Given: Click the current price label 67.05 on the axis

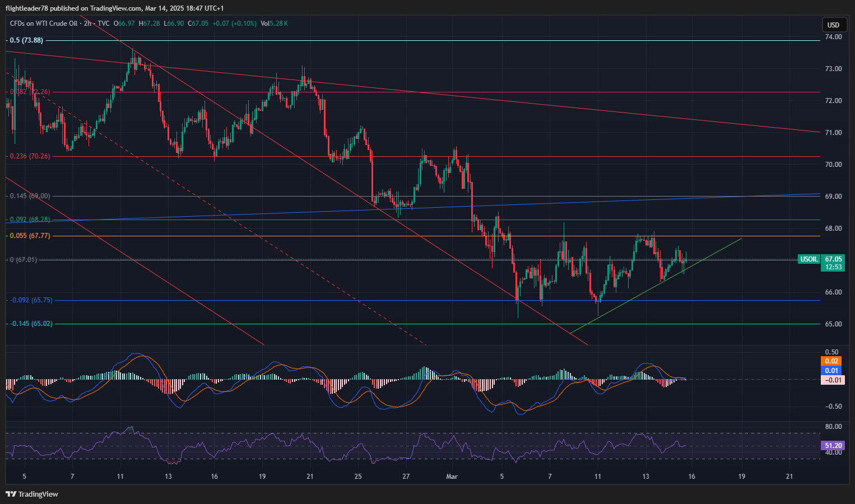Looking at the screenshot, I should coord(834,259).
